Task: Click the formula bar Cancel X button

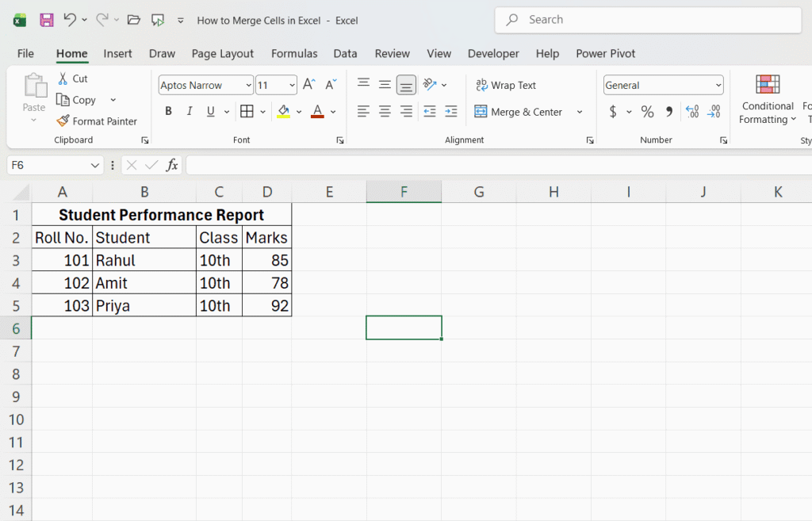Action: (132, 165)
